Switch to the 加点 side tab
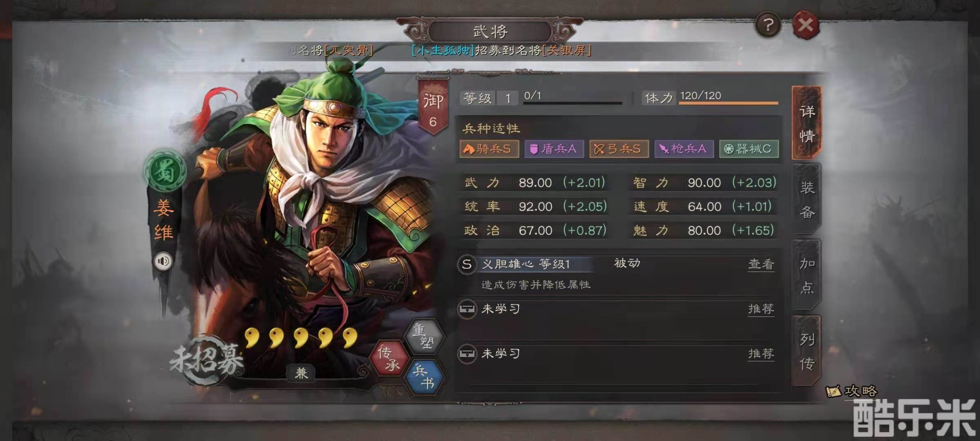The image size is (980, 441). [806, 275]
